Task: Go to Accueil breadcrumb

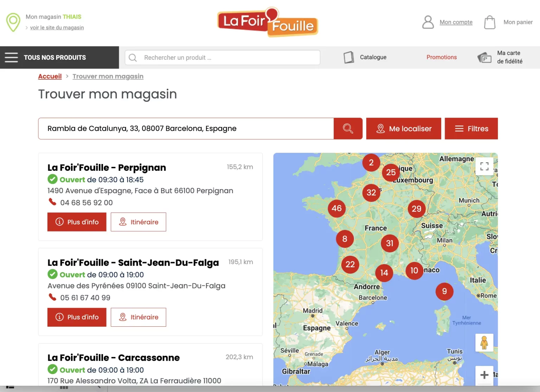Action: click(x=50, y=76)
